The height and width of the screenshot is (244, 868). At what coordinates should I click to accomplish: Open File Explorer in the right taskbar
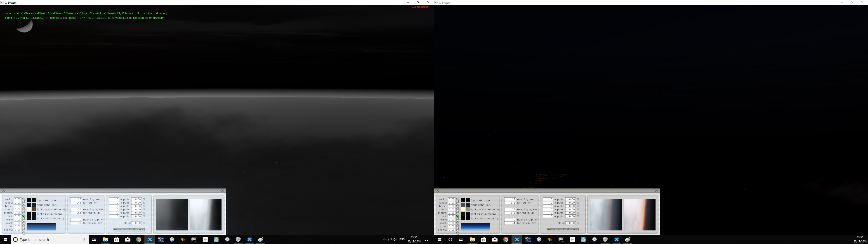pos(472,240)
